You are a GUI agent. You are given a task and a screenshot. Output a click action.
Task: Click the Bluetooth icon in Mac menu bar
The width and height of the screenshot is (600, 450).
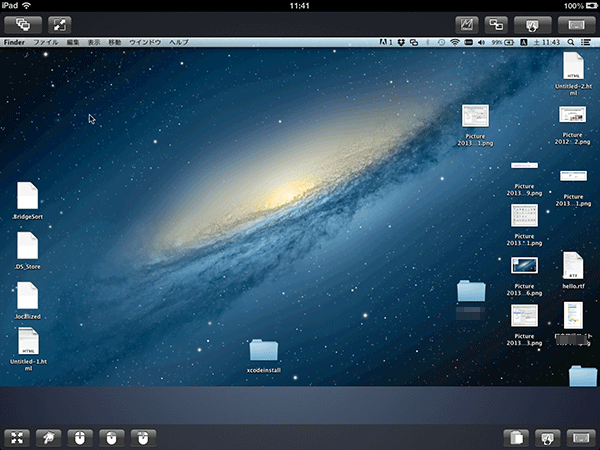point(428,42)
